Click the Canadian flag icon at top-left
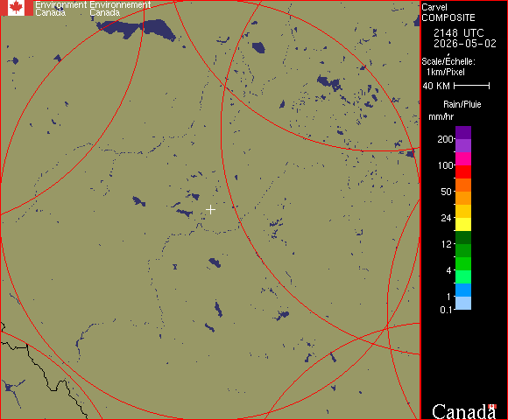This screenshot has height=420, width=508. pyautogui.click(x=16, y=8)
